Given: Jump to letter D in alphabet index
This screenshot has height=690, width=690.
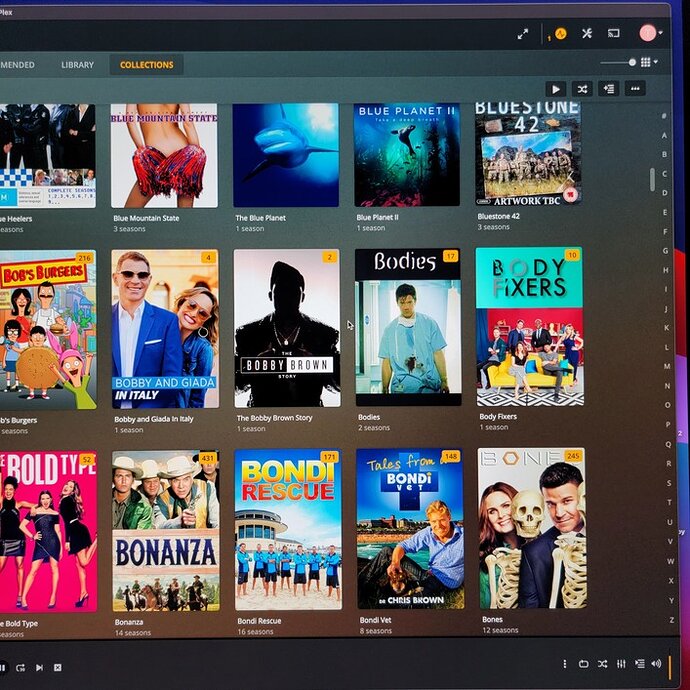Looking at the screenshot, I should click(x=664, y=193).
